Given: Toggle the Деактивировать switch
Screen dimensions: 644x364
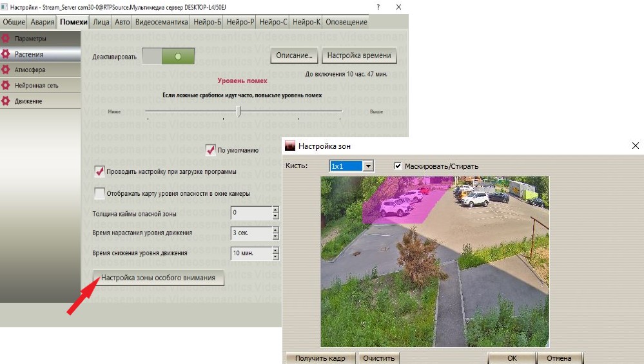Looking at the screenshot, I should [x=168, y=56].
